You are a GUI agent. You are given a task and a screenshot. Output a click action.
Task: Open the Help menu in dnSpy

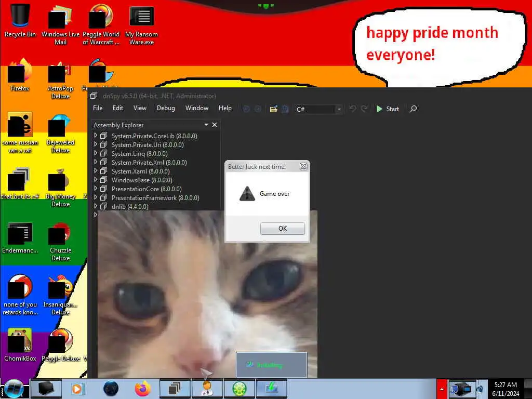225,108
